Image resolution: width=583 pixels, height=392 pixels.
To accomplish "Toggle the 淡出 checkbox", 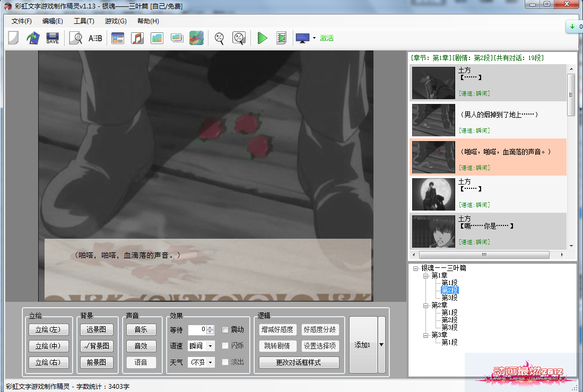I will tap(225, 362).
